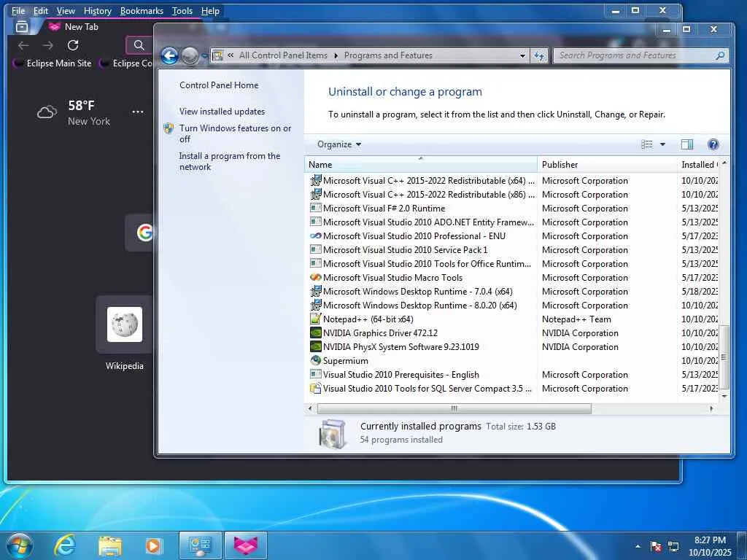
Task: Sort list by Name column header
Action: click(421, 165)
